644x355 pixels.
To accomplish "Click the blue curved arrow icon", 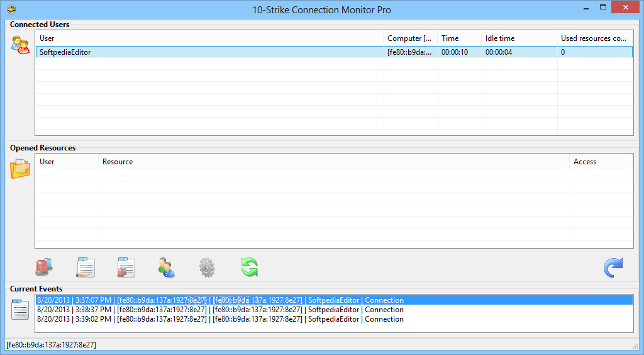I will click(613, 268).
